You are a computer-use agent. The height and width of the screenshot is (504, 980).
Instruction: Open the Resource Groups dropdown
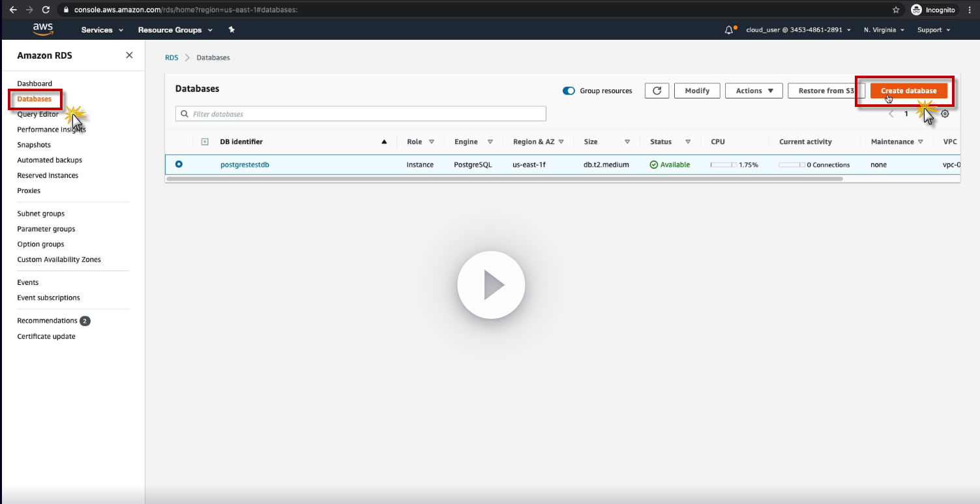[175, 30]
